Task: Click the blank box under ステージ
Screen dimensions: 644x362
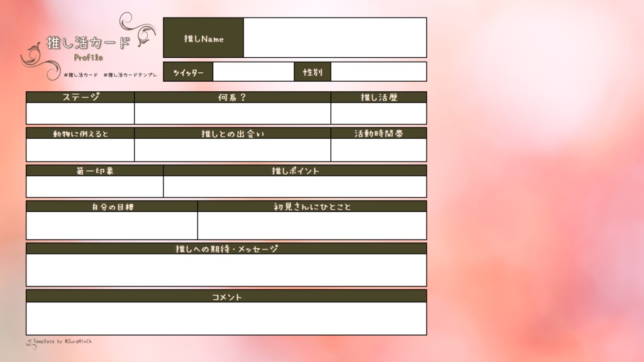Action: (x=80, y=113)
